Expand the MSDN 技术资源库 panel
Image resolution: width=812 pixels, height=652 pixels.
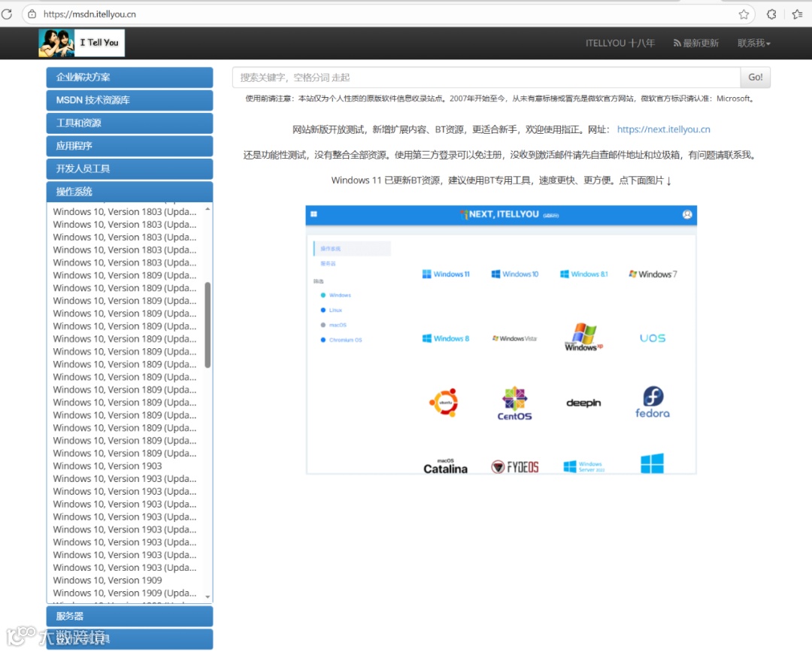(129, 100)
